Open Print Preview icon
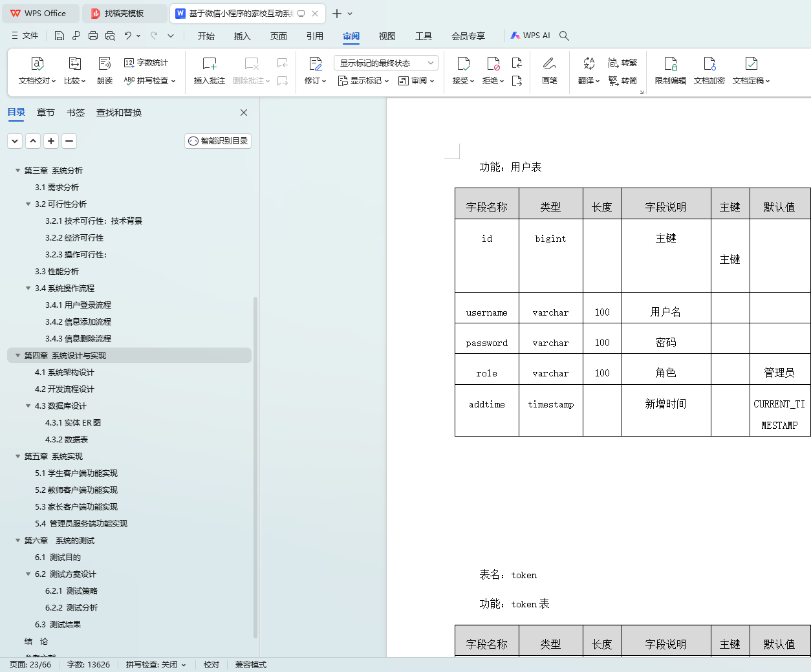 click(x=110, y=36)
